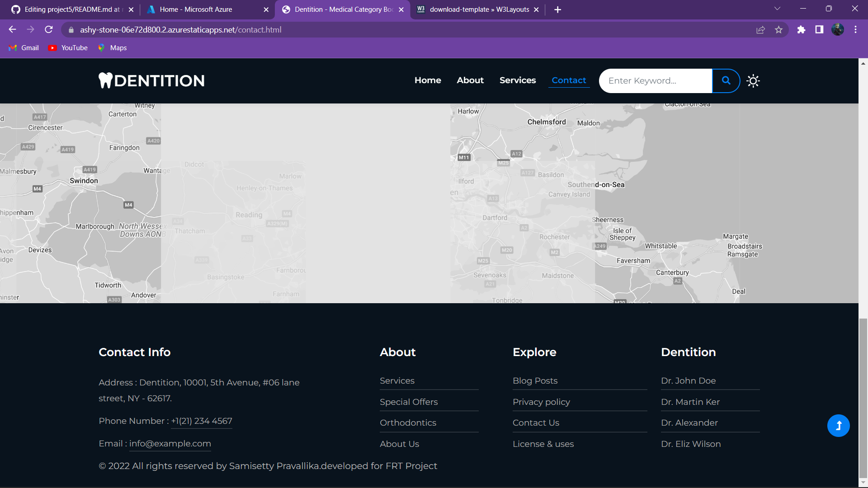The height and width of the screenshot is (488, 868).
Task: Open the browser Extensions puzzle icon
Action: 801,30
